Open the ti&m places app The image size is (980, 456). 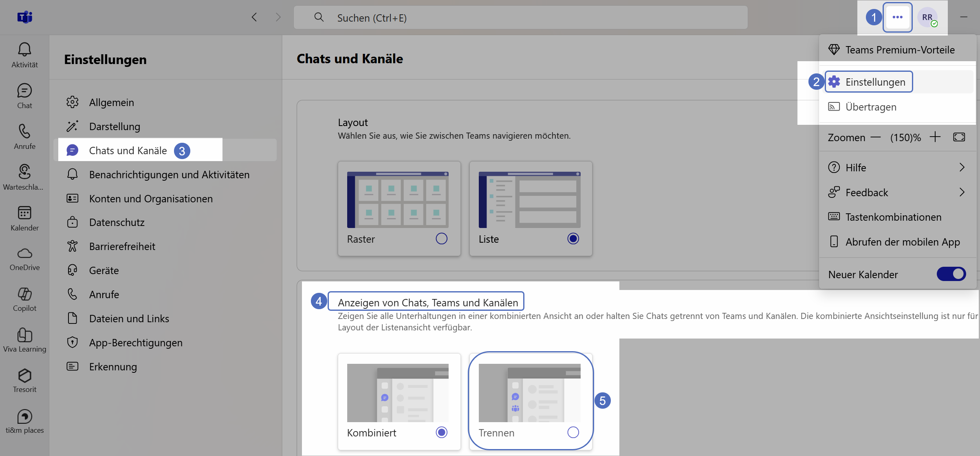point(24,421)
